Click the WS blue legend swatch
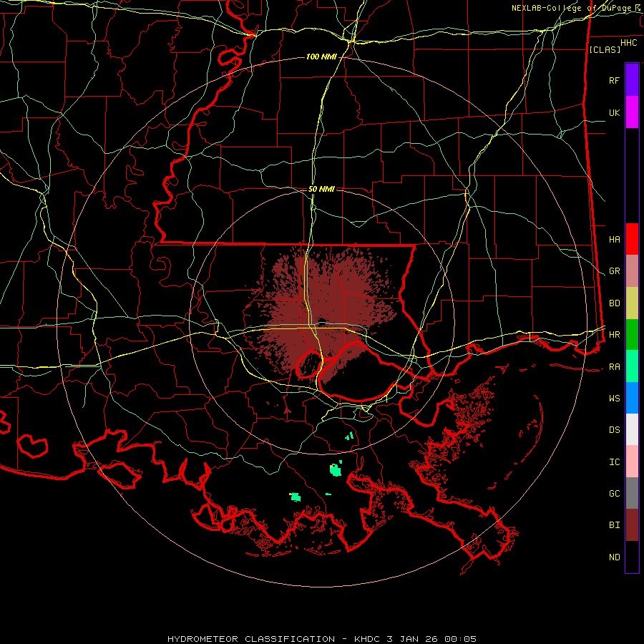 point(632,398)
